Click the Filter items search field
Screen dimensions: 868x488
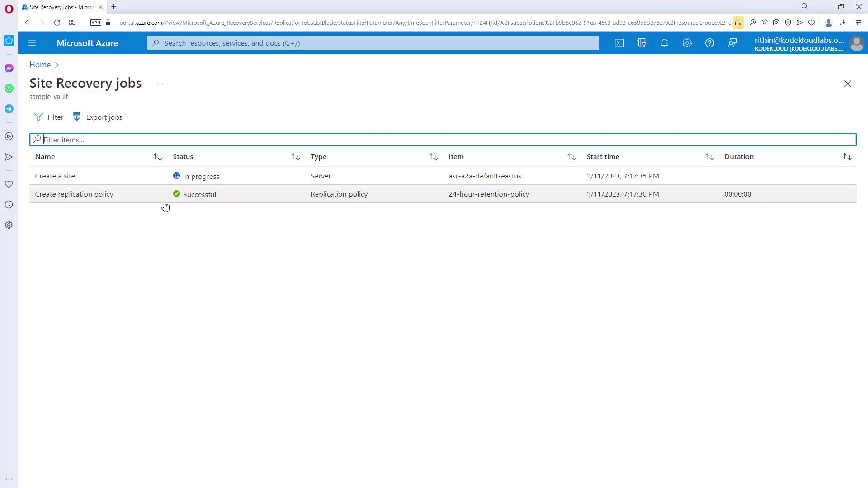coord(443,140)
